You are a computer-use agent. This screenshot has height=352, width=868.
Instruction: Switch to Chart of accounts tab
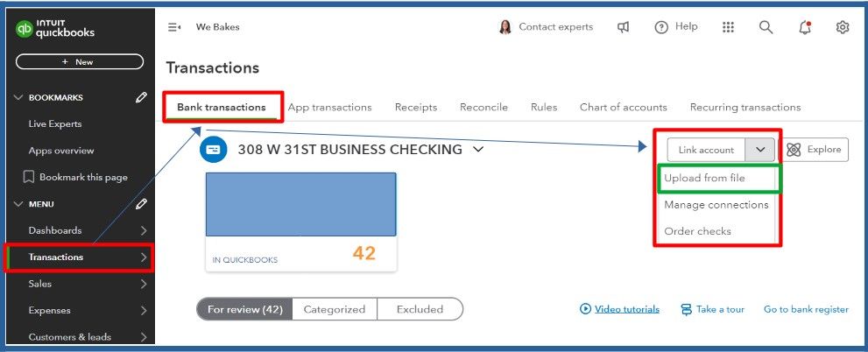(x=624, y=108)
